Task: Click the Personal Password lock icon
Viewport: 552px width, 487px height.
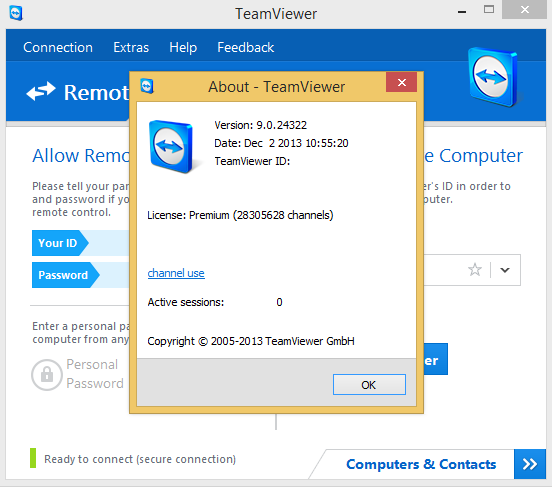Action: (47, 375)
